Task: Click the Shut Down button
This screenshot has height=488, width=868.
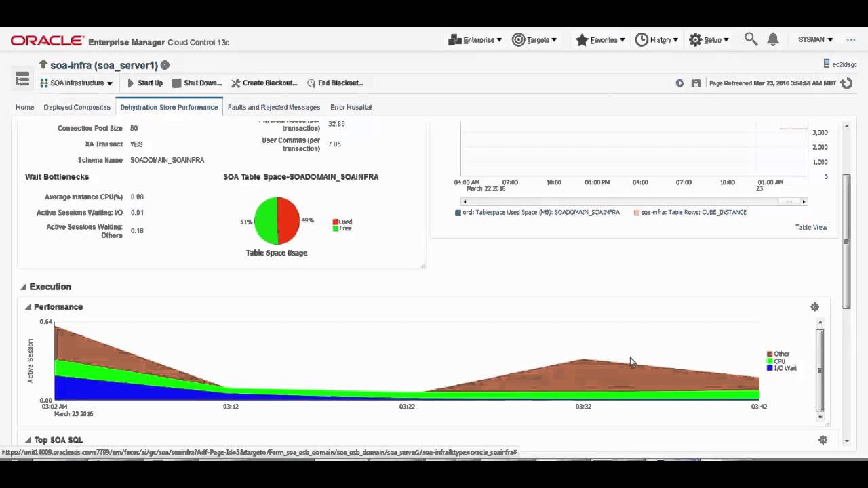Action: point(197,83)
